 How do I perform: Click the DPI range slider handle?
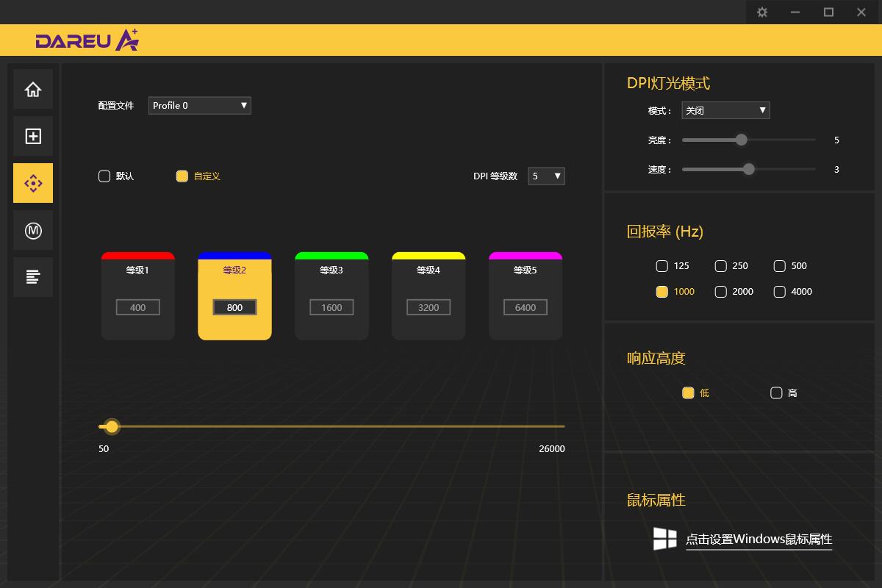click(x=112, y=426)
